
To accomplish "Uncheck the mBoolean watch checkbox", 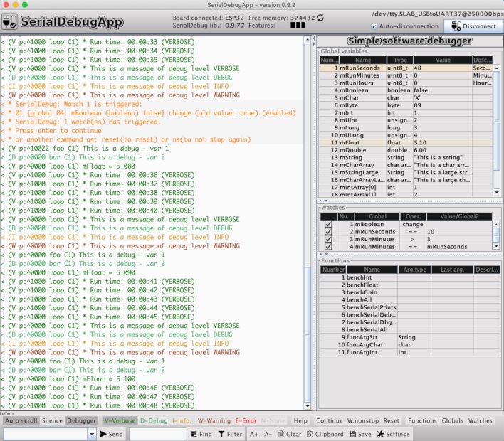I will pyautogui.click(x=327, y=224).
